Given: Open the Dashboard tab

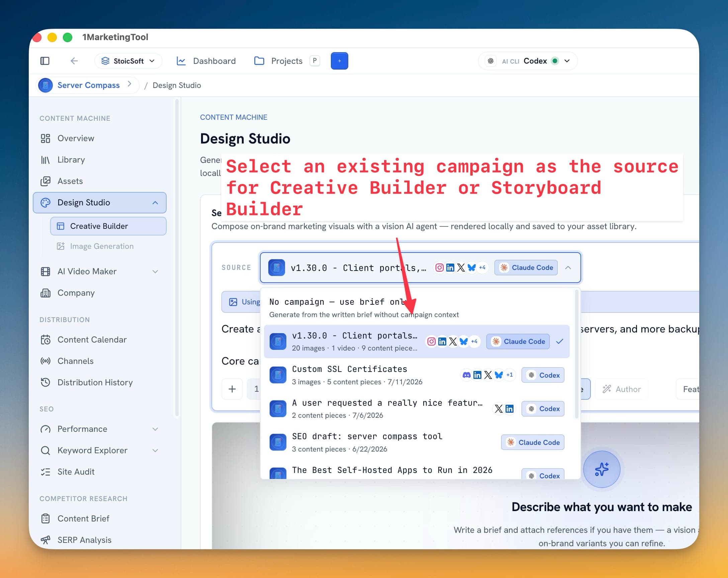Looking at the screenshot, I should click(206, 61).
